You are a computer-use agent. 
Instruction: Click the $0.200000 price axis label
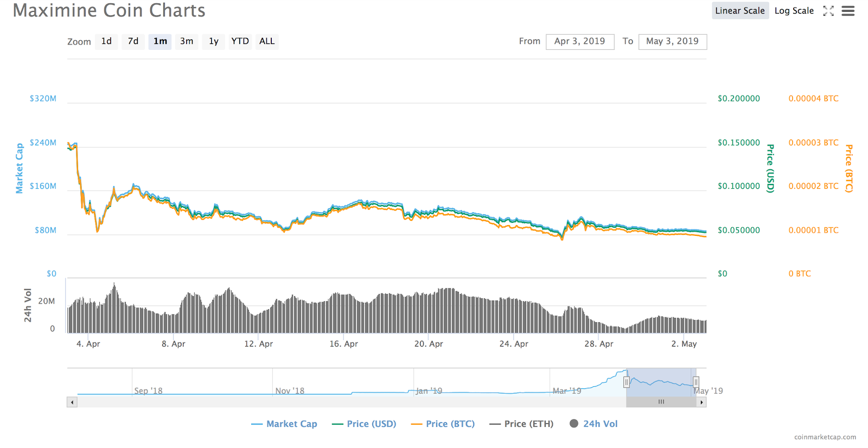pos(739,99)
